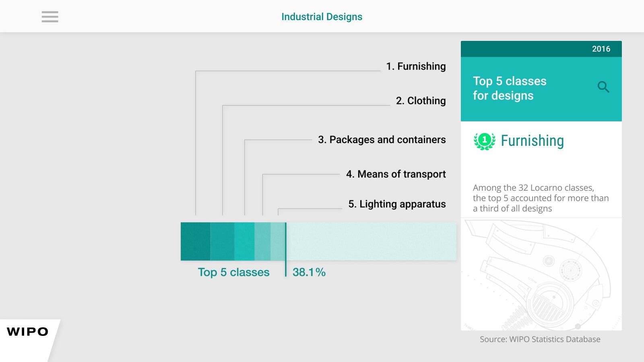
Task: Select the 1. Furnishing label
Action: click(416, 66)
